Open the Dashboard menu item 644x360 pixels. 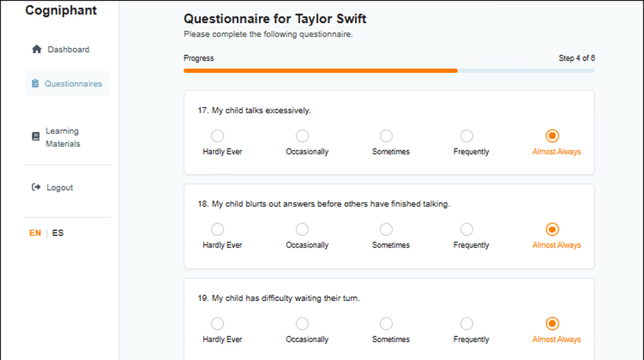68,49
